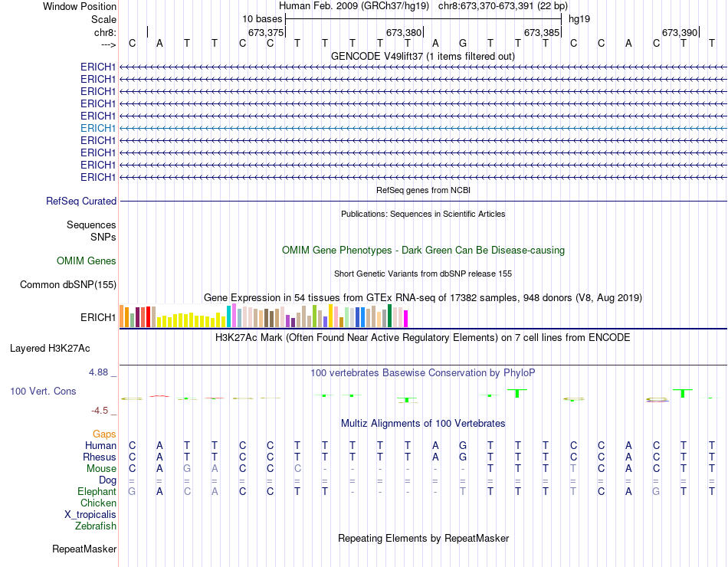Open the GENCODE V49lift37 track title
Image resolution: width=728 pixels, height=567 pixels.
click(x=422, y=56)
